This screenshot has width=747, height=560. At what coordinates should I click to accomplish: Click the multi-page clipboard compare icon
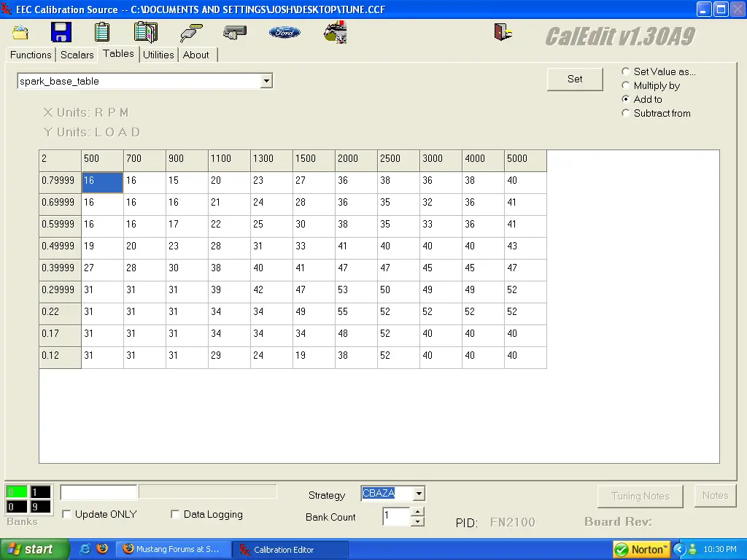click(x=146, y=32)
